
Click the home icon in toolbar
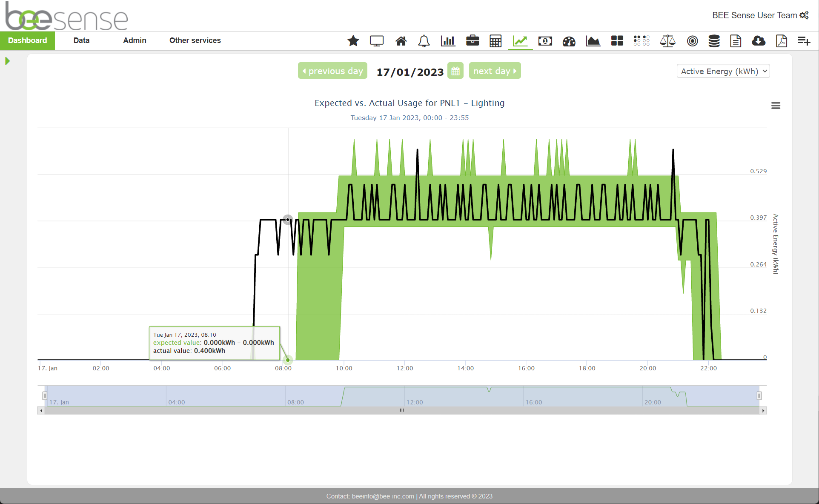tap(401, 41)
